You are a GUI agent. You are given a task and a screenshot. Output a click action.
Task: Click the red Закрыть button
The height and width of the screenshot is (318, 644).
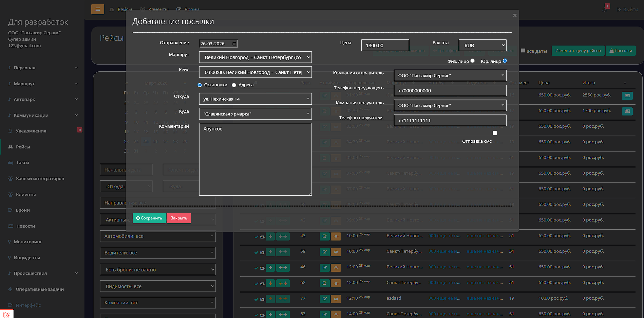tap(179, 218)
